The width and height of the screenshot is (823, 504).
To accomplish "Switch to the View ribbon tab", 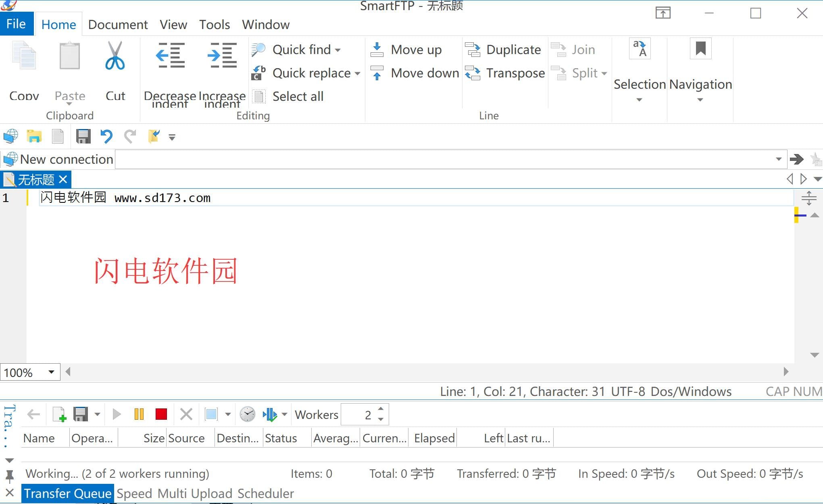I will pos(173,25).
